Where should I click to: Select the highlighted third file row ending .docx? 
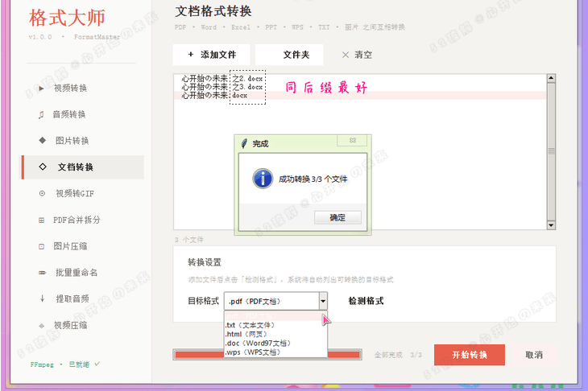tap(360, 95)
